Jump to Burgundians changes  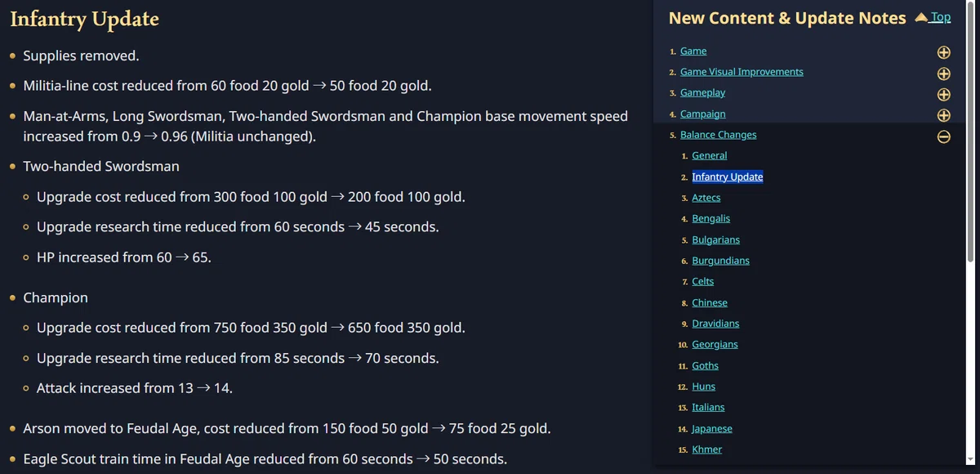720,261
